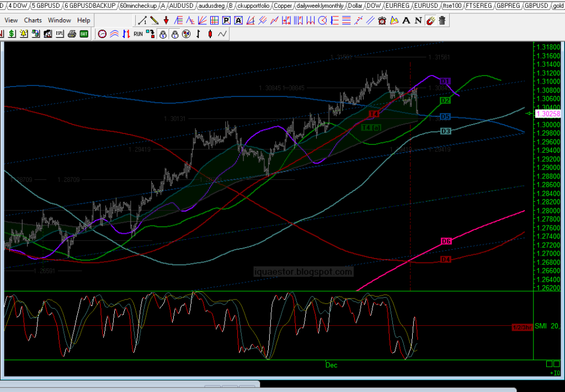Open the Window menu
Screen dimensions: 565x392
[59, 20]
